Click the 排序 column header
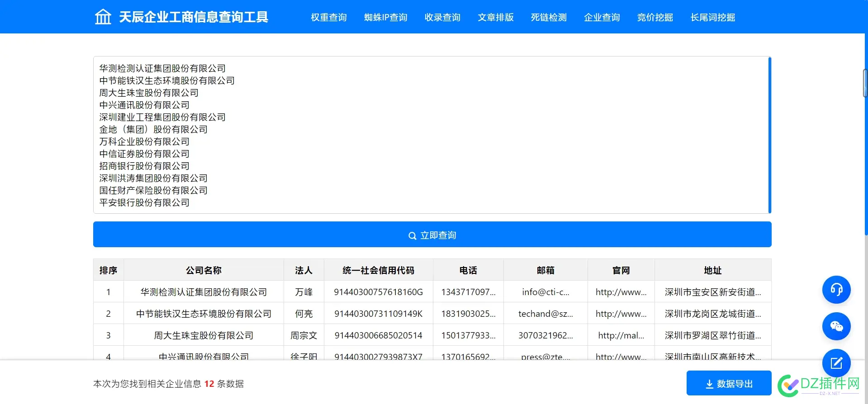Viewport: 868px width, 404px height. point(109,270)
